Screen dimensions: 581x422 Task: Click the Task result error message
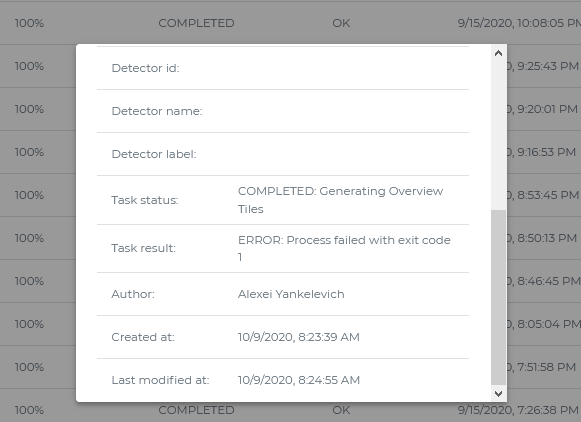344,248
